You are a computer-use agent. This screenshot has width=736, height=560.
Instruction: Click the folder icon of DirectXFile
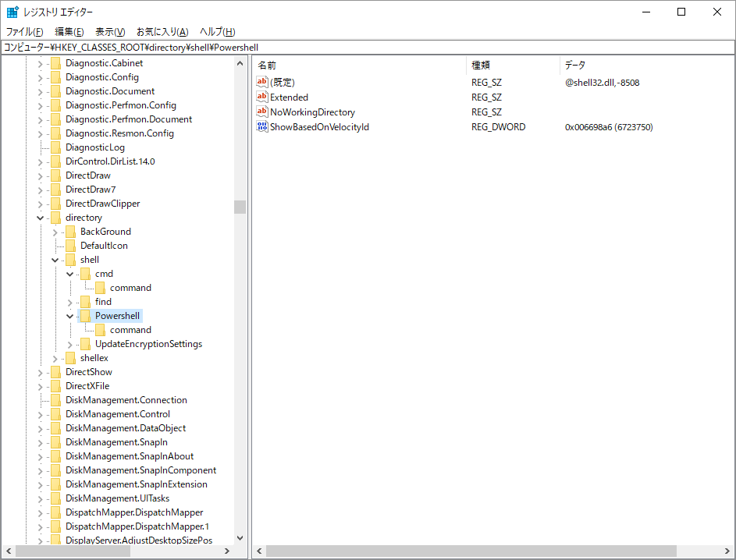56,387
